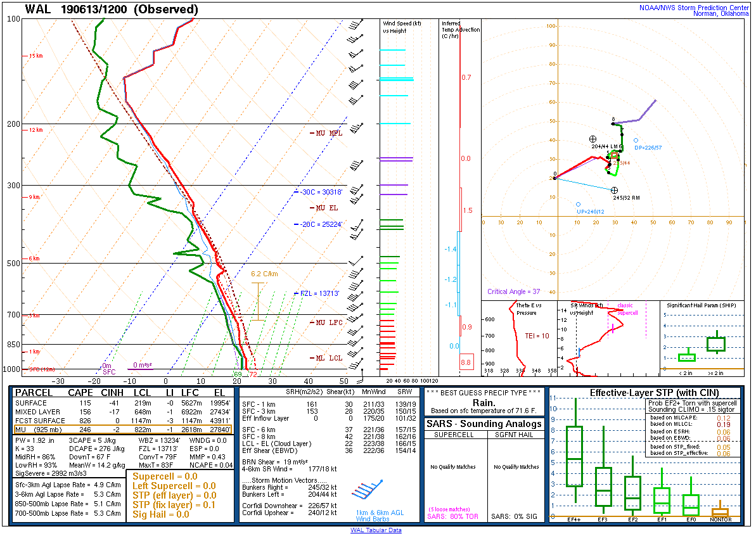The height and width of the screenshot is (536, 756).
Task: Click the 'ML LCL' level label
Action: tap(329, 358)
